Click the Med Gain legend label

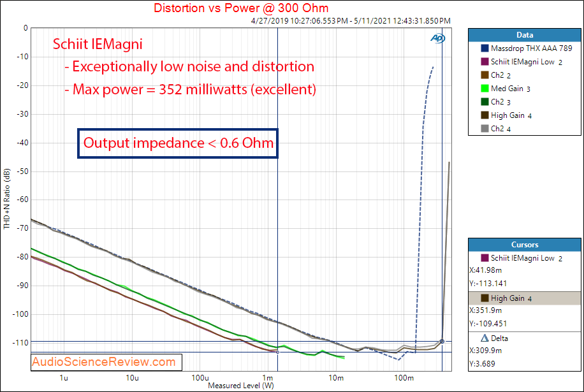pos(511,89)
